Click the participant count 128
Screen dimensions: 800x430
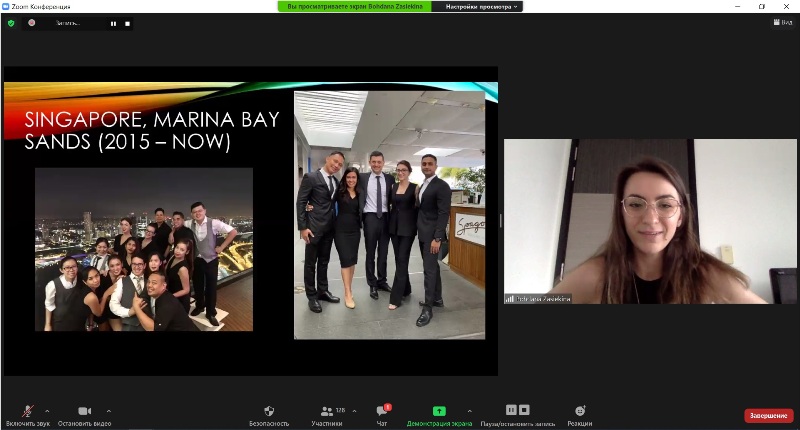340,410
